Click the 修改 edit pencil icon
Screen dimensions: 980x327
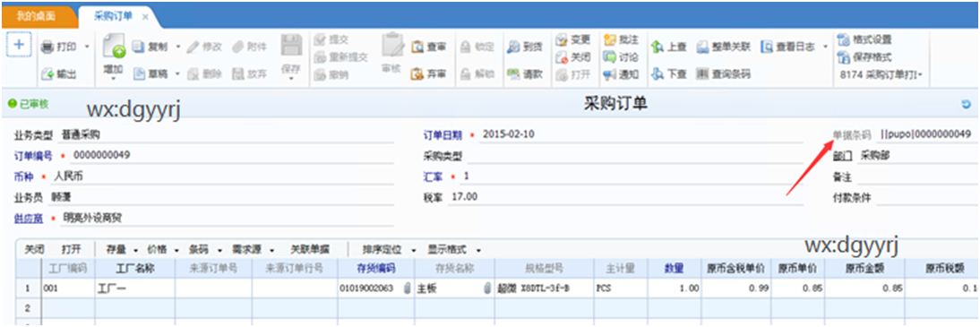pos(193,47)
